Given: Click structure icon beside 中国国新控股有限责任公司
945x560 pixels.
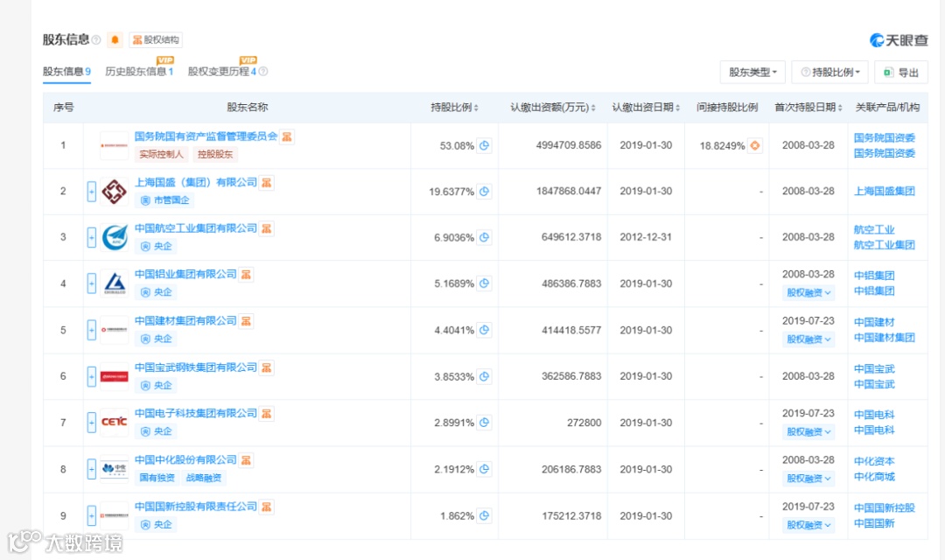Looking at the screenshot, I should click(266, 507).
